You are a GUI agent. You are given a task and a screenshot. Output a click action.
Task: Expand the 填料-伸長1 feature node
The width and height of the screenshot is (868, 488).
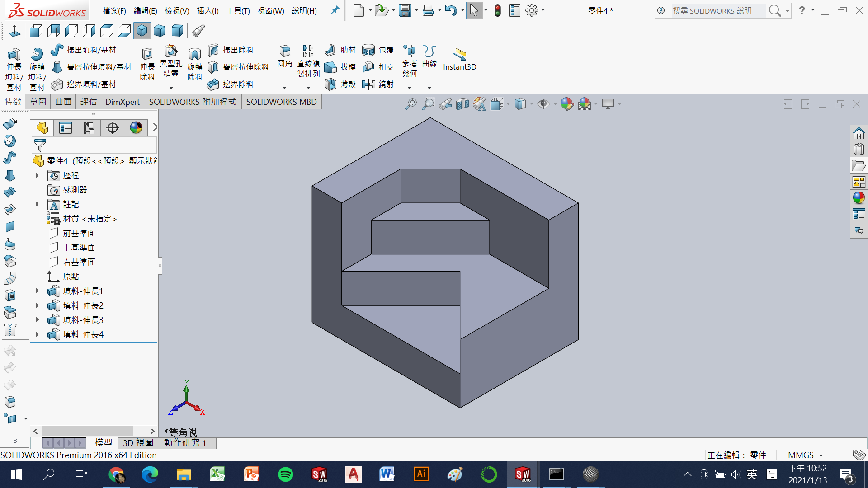(38, 291)
